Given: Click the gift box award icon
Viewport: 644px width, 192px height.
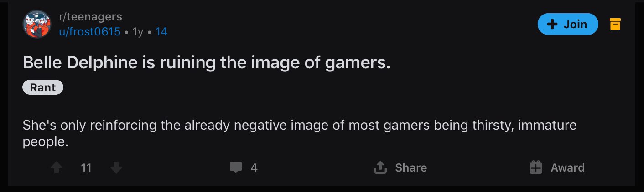Looking at the screenshot, I should coord(536,168).
